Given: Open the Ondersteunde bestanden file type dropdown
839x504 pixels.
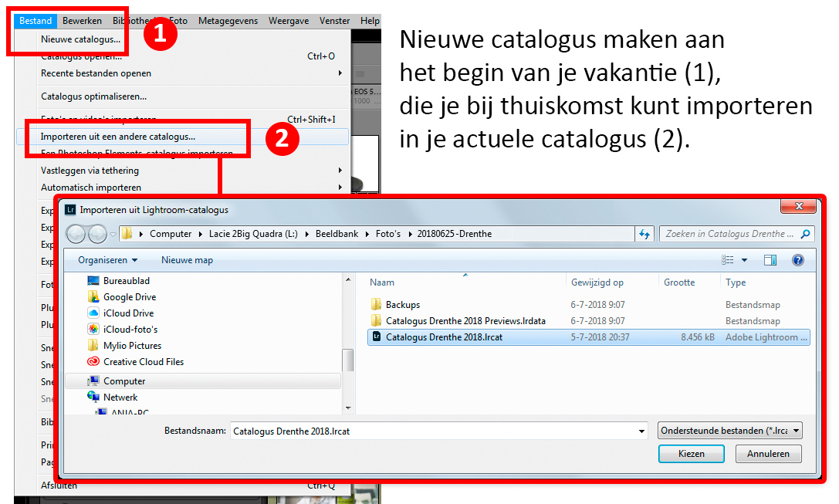Looking at the screenshot, I should [x=729, y=431].
